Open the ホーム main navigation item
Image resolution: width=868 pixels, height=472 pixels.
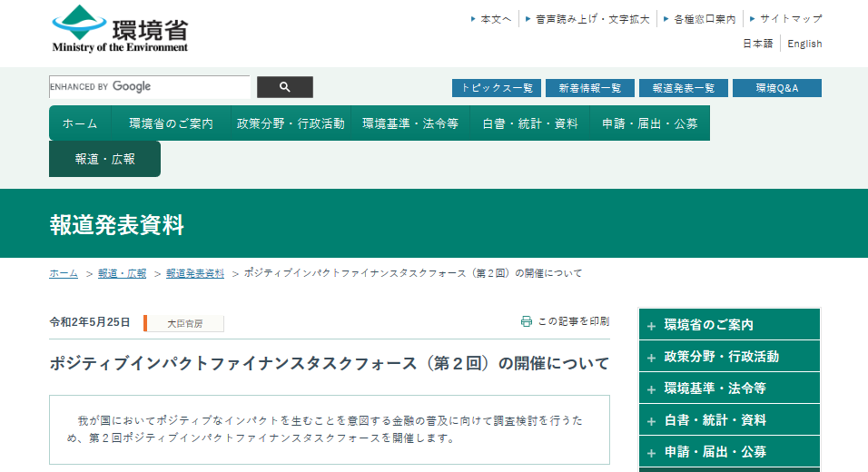point(80,123)
